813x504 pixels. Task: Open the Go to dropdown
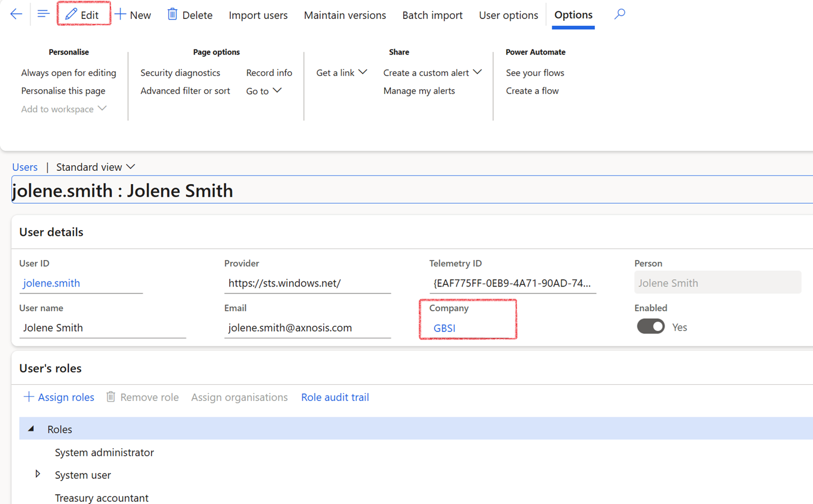[264, 91]
